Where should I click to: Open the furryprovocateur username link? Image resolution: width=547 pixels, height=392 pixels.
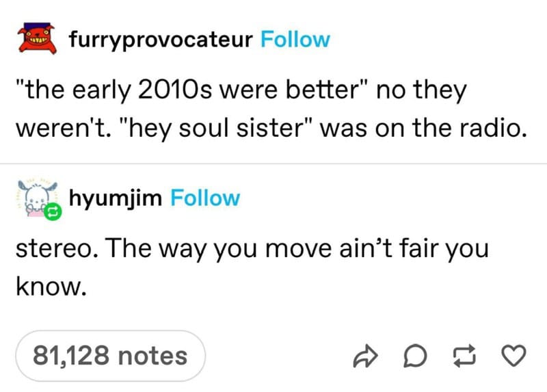[x=161, y=40]
